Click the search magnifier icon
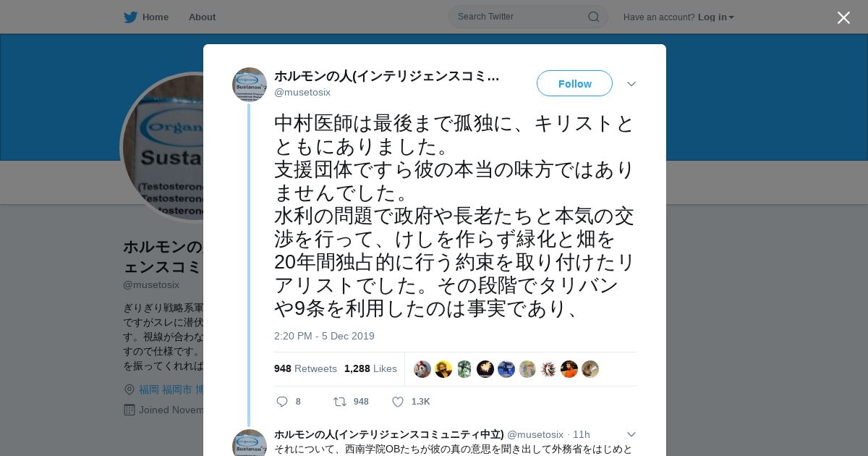The image size is (868, 456). (x=593, y=17)
